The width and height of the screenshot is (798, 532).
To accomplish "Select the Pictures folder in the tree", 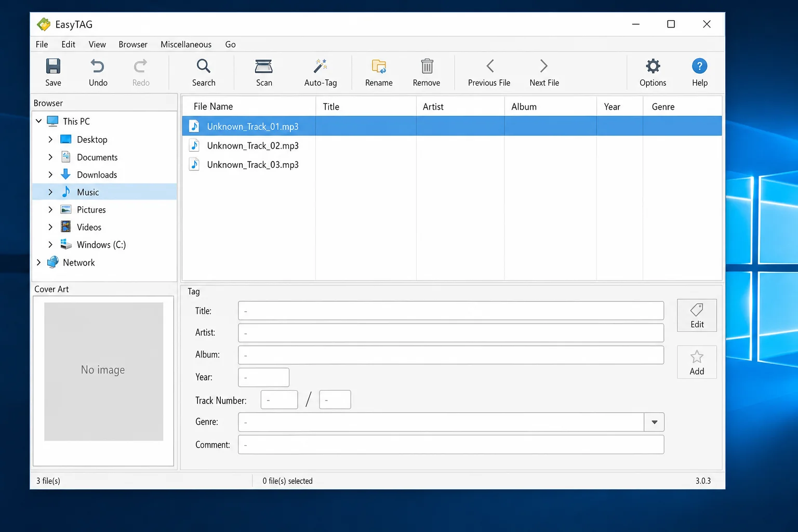I will tap(91, 210).
